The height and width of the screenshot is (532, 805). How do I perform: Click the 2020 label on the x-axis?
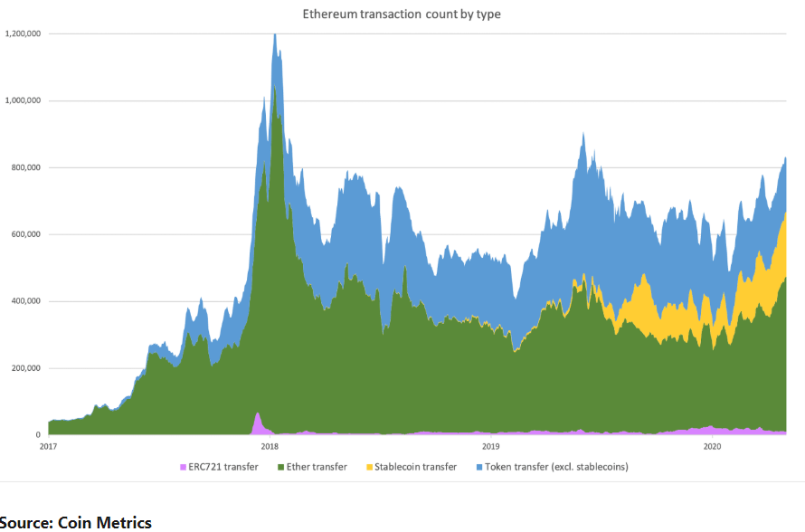[712, 446]
